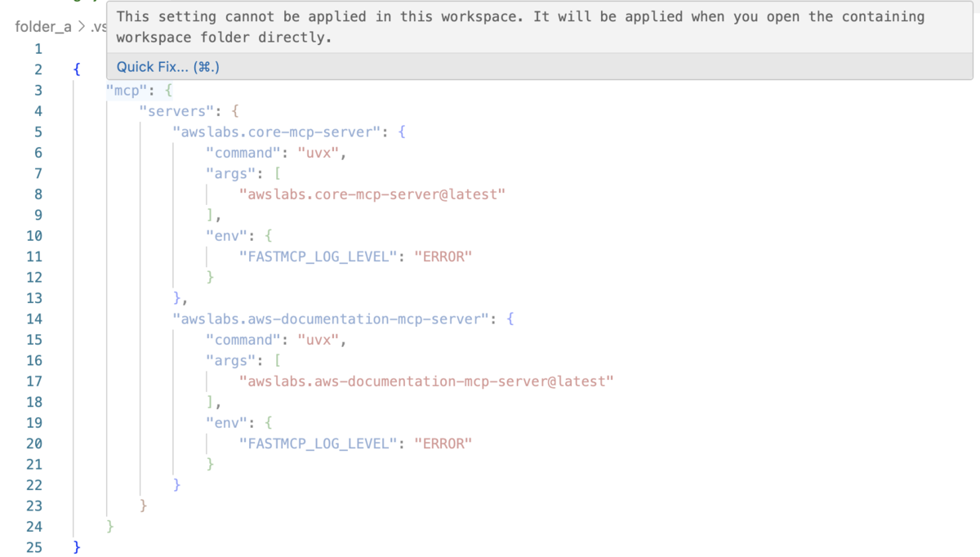
Task: Click "command" key on line 6
Action: click(x=243, y=153)
